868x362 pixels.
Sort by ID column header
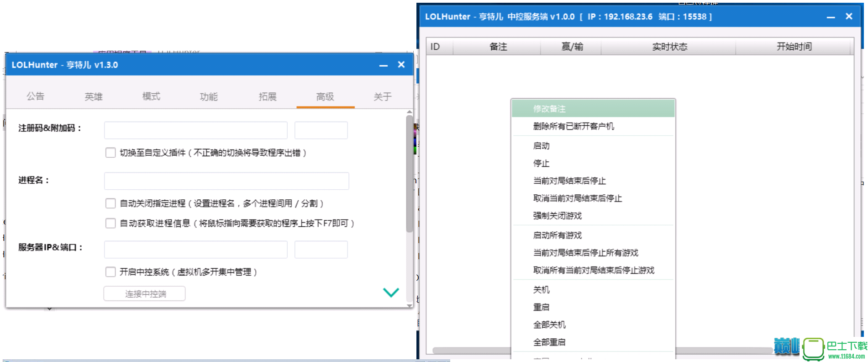(440, 47)
